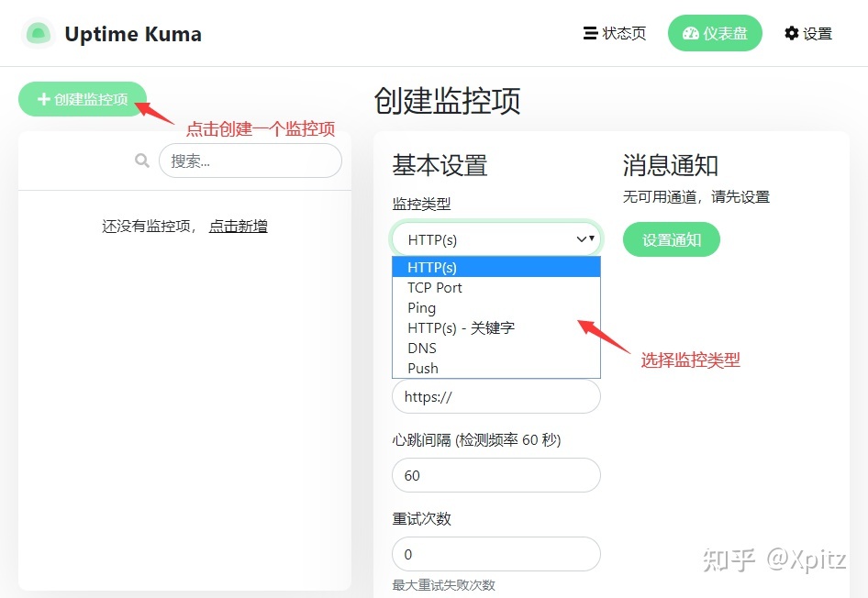Select the HTTP(s) option
This screenshot has height=598, width=868.
496,267
